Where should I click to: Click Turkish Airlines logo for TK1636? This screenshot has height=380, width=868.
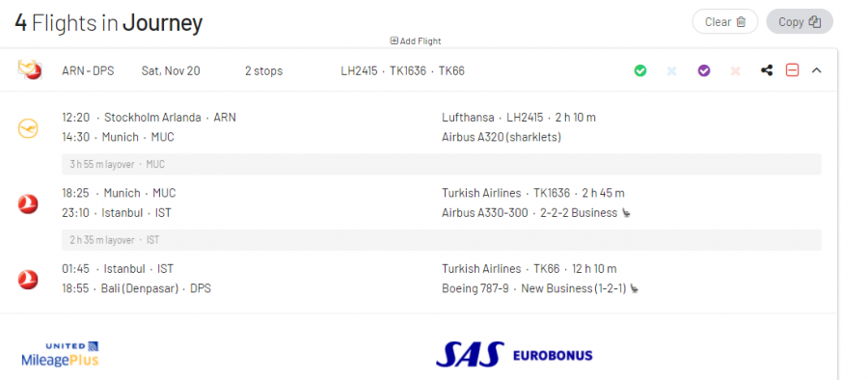click(x=28, y=204)
